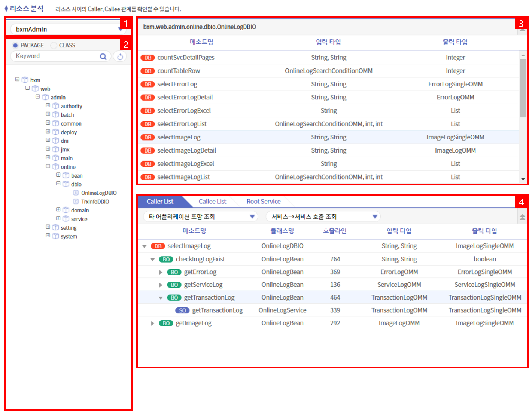The image size is (532, 414).
Task: Click the DB badge of countSvcDetailPages
Action: 148,58
